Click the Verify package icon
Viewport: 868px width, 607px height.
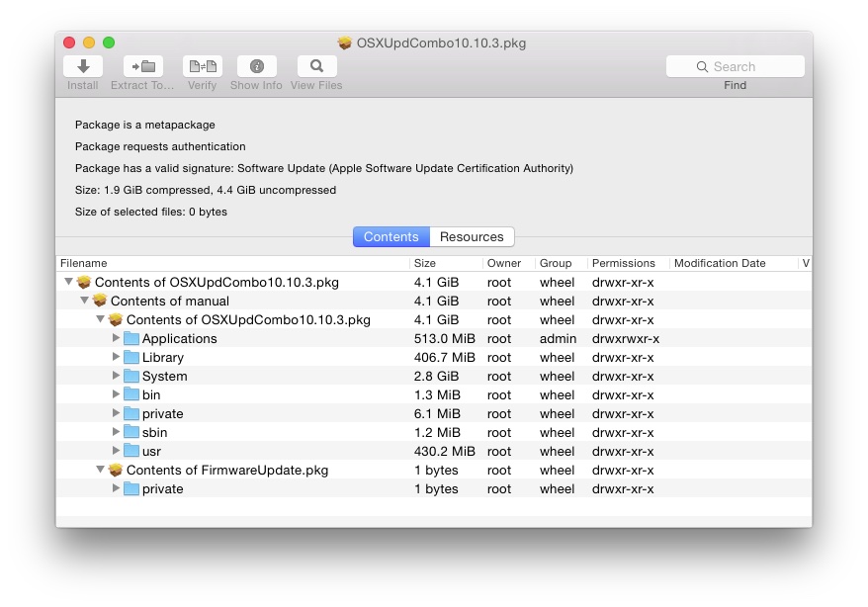pos(203,66)
